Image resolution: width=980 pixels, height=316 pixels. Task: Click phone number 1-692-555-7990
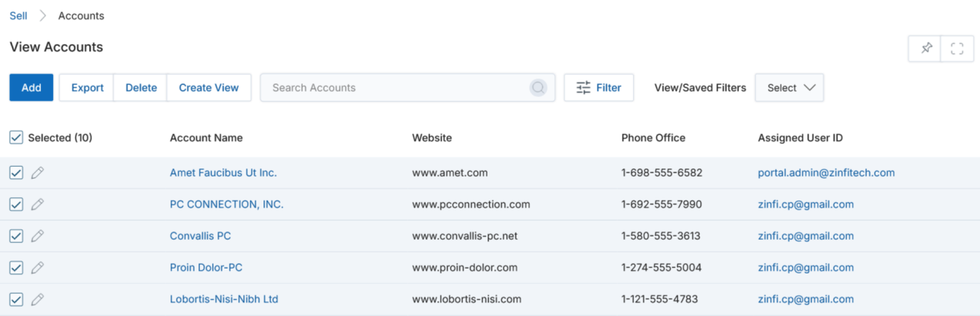click(662, 205)
